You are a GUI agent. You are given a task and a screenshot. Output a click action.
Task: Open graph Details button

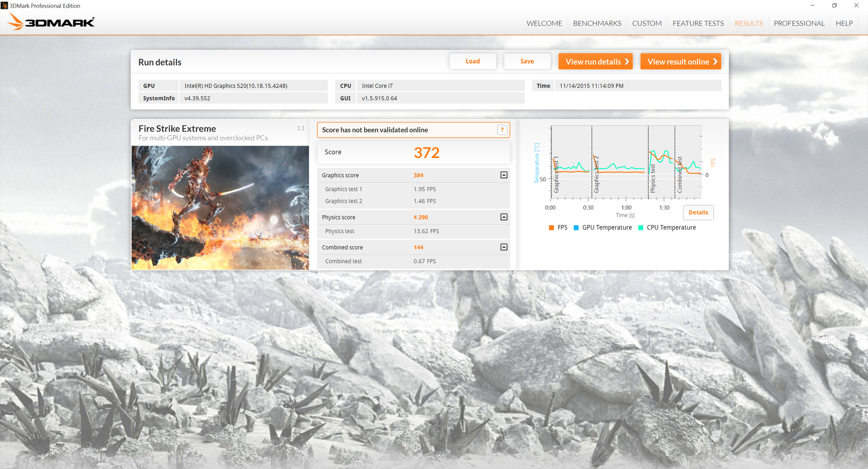point(698,212)
